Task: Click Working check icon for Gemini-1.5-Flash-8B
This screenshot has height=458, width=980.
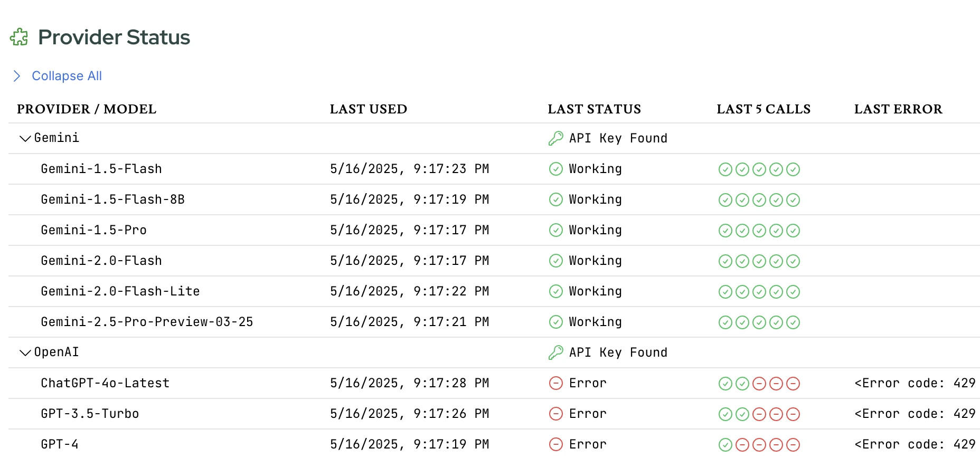Action: tap(556, 199)
